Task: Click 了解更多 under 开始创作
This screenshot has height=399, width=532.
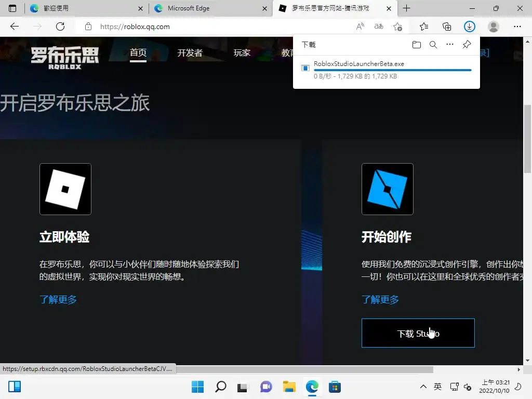Action: click(380, 300)
